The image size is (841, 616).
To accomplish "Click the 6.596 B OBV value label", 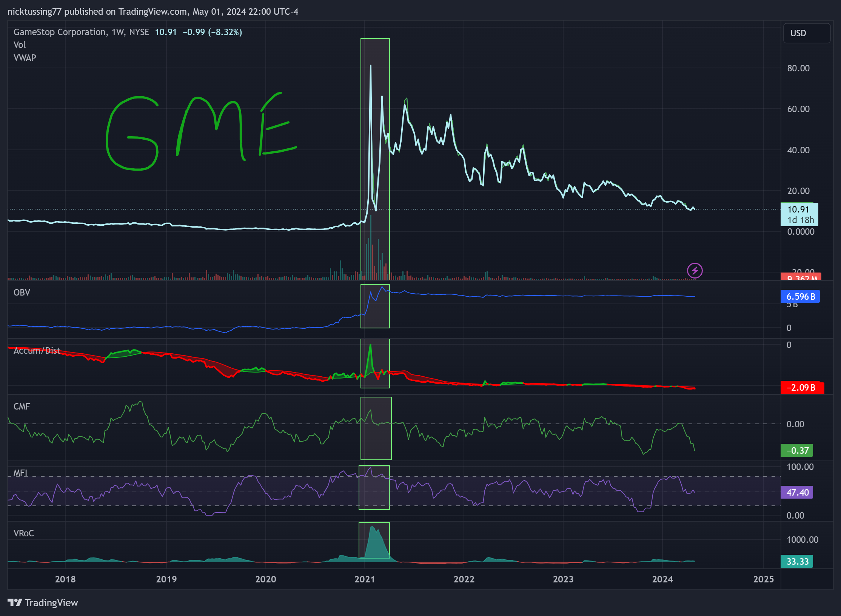I will [x=800, y=297].
